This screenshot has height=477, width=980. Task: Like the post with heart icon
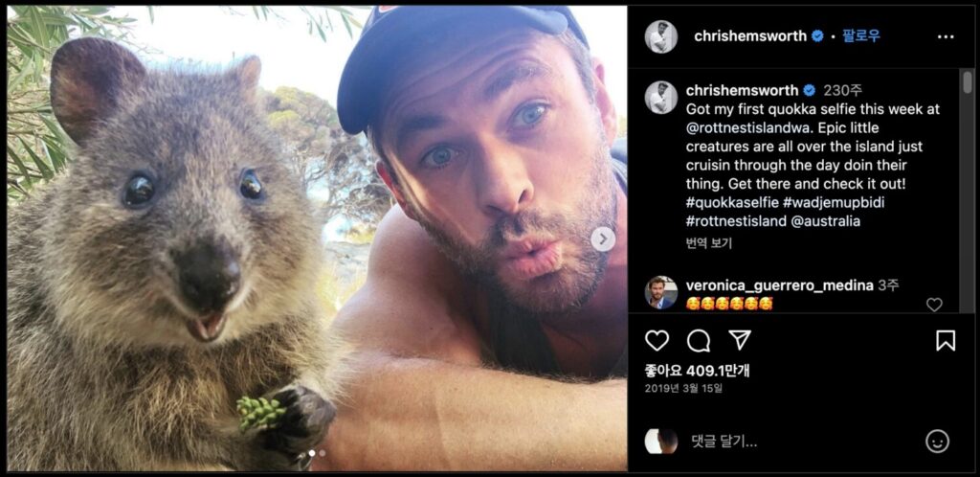point(657,341)
